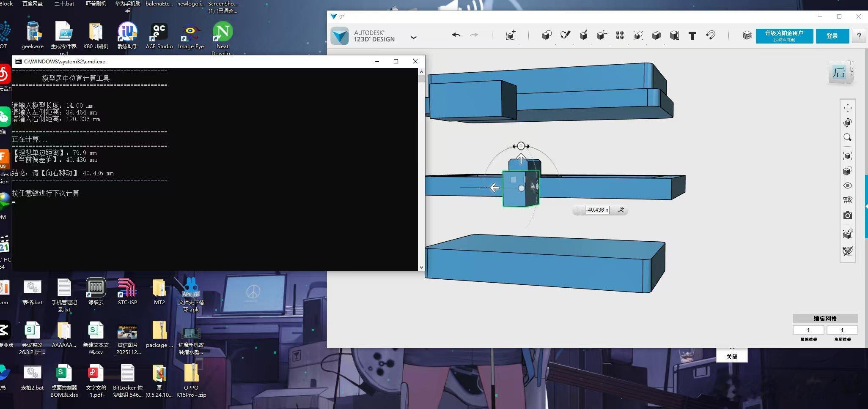Image resolution: width=868 pixels, height=409 pixels.
Task: Open the Transform tool in the toolbar
Action: [x=511, y=35]
